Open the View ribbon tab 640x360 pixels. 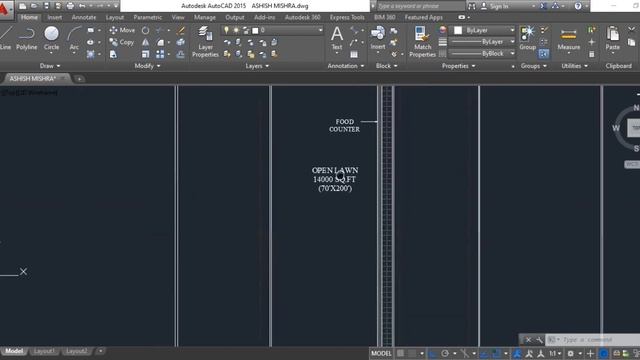click(x=178, y=17)
